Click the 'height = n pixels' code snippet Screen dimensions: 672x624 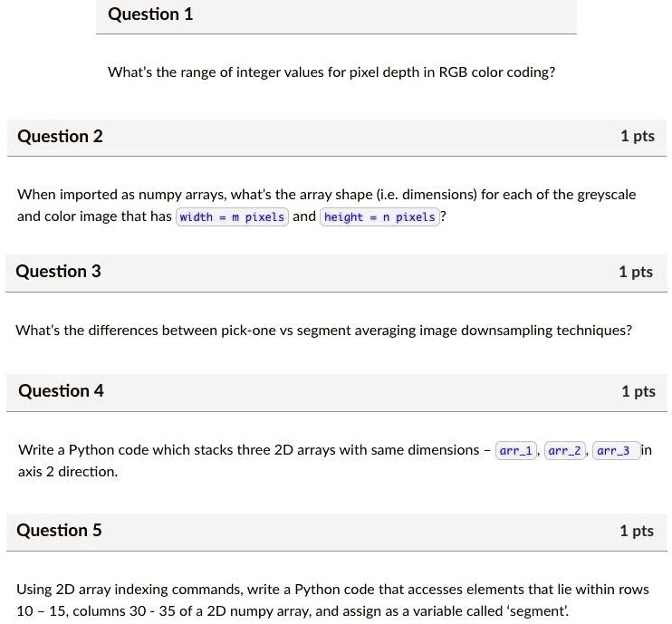coord(379,217)
